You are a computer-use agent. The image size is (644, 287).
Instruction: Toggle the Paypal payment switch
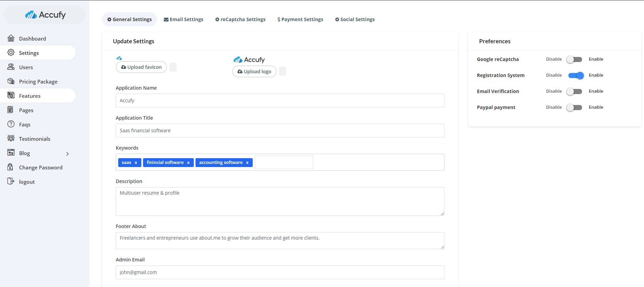[x=574, y=107]
